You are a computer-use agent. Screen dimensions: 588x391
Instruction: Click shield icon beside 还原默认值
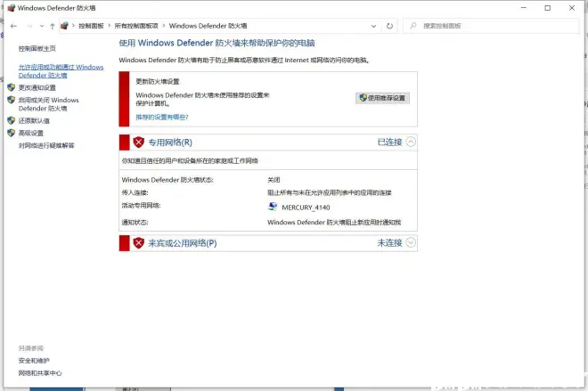click(x=12, y=120)
